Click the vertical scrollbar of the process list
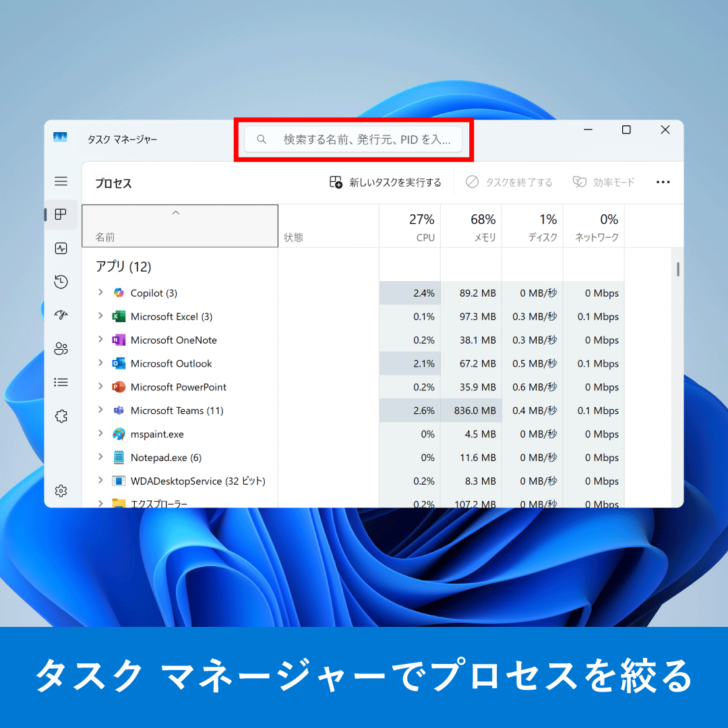728x728 pixels. pyautogui.click(x=677, y=268)
